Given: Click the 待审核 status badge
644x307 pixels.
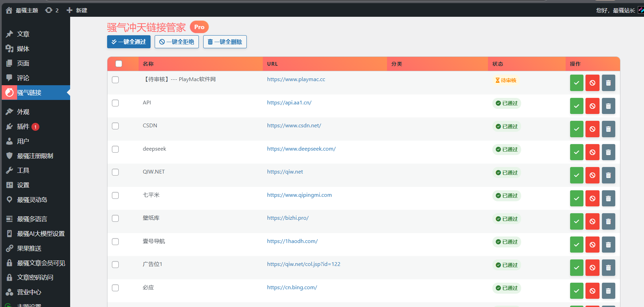Looking at the screenshot, I should (x=506, y=80).
